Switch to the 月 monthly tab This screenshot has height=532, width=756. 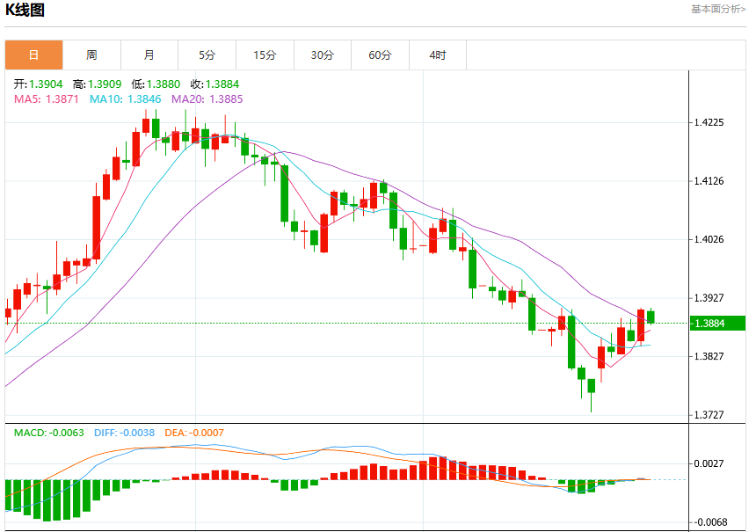coord(149,55)
